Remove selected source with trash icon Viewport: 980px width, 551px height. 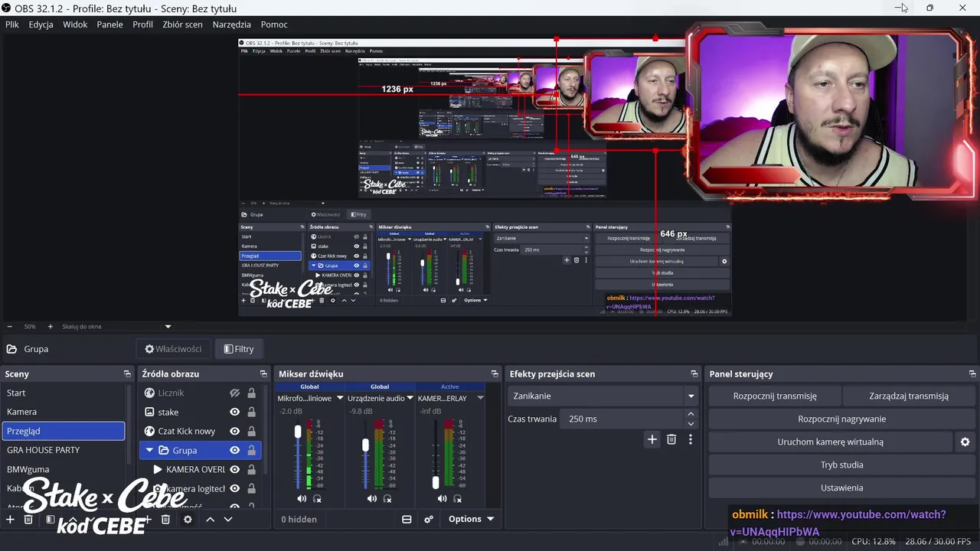165,520
